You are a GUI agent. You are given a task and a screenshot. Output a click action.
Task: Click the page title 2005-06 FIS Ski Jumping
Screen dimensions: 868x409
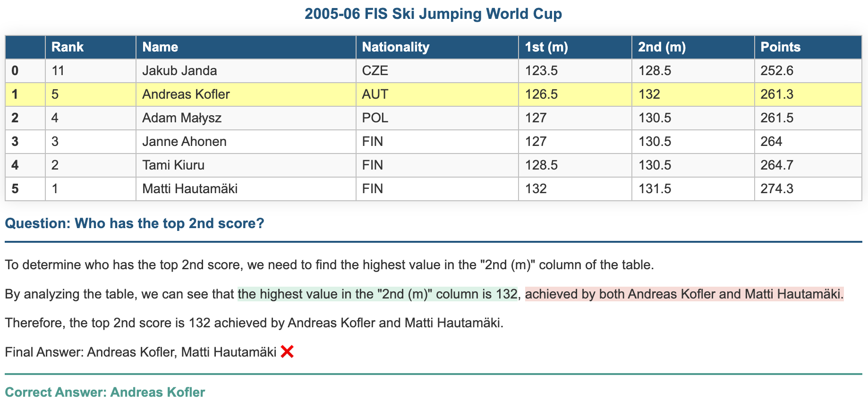(434, 14)
